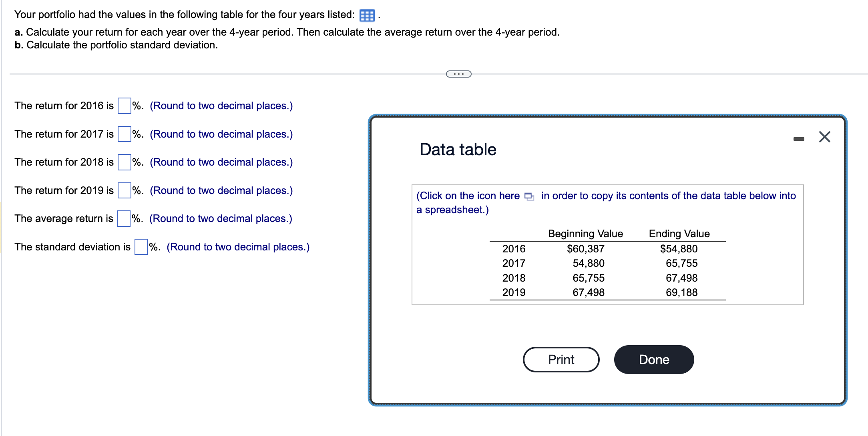The width and height of the screenshot is (868, 436).
Task: Expand the ellipsis divider control
Action: [x=458, y=73]
